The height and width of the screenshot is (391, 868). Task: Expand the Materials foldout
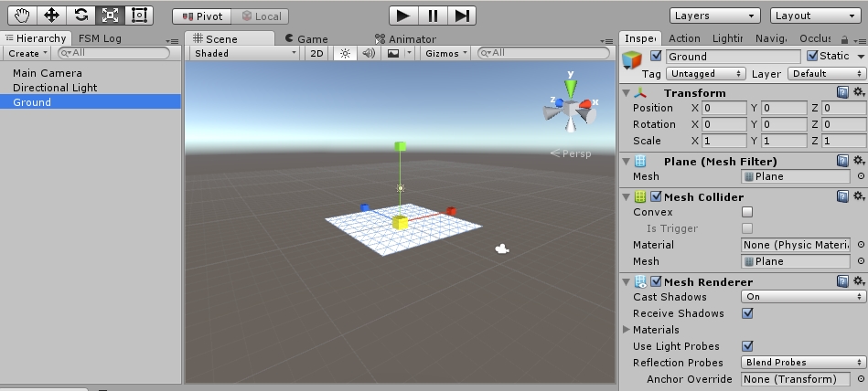[627, 330]
